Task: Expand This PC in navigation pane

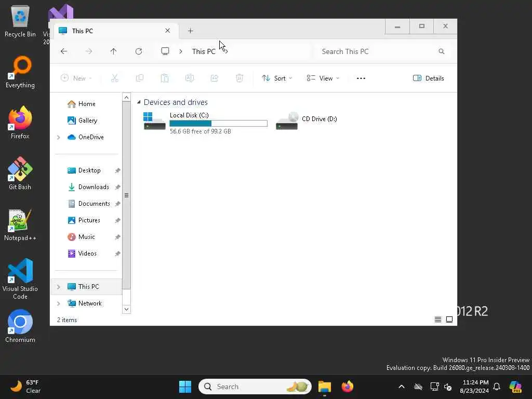Action: (58, 287)
